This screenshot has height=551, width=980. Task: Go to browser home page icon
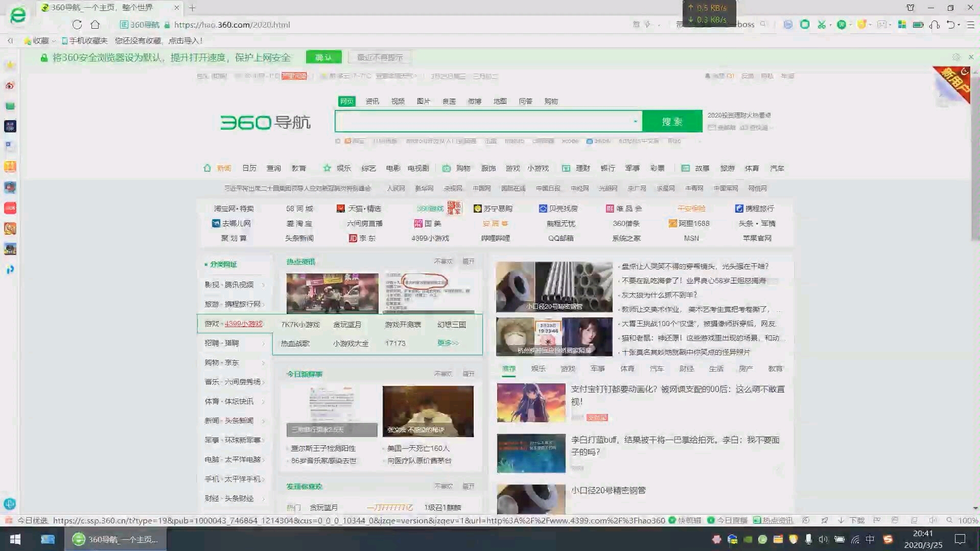click(95, 25)
